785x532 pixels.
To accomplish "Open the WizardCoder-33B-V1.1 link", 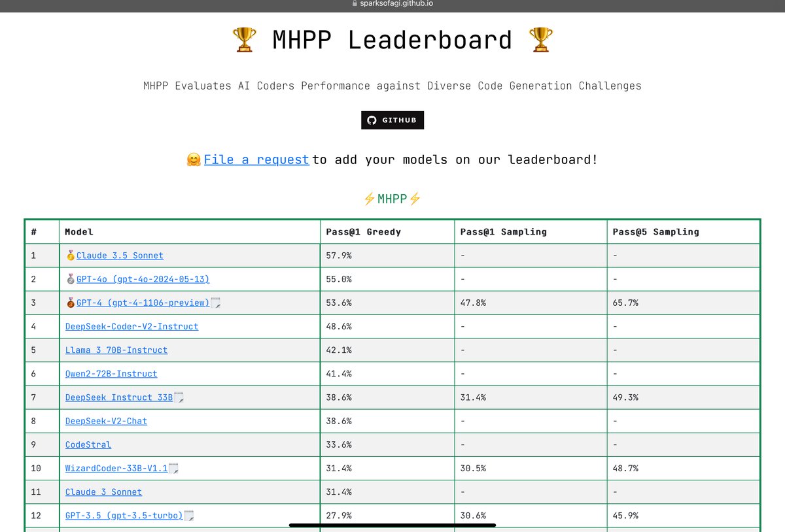I will [116, 468].
